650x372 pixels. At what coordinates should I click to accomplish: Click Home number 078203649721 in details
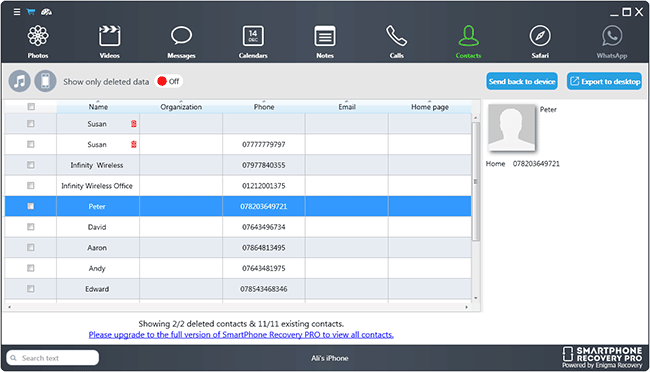point(536,164)
